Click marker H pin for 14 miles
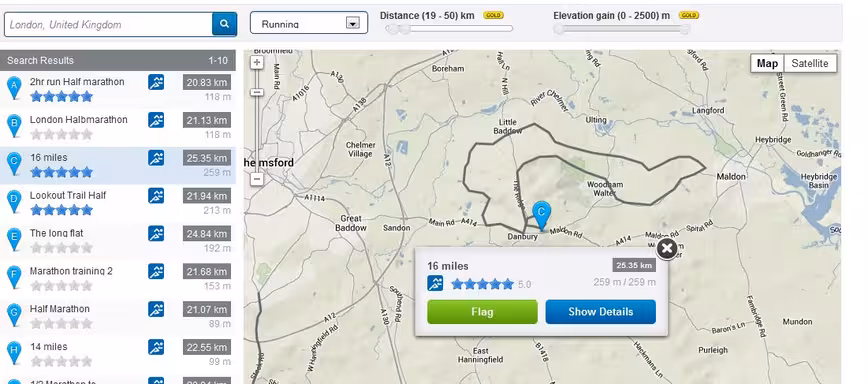The height and width of the screenshot is (384, 868). (14, 352)
